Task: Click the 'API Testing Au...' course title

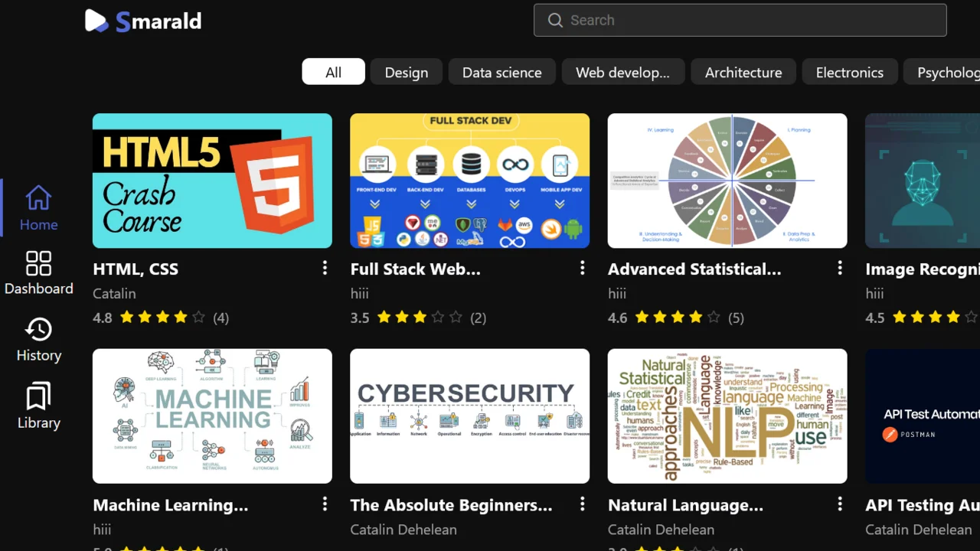Action: click(x=923, y=505)
